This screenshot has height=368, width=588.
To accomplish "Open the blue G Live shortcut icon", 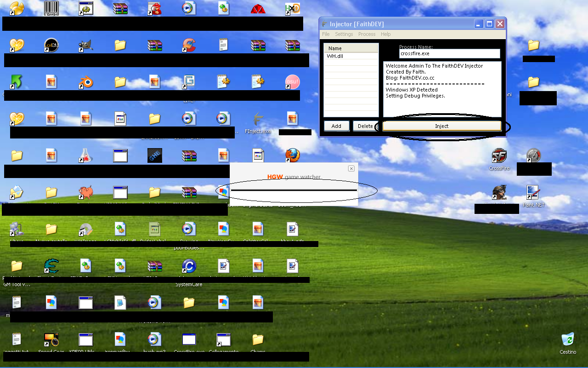I will (x=189, y=82).
